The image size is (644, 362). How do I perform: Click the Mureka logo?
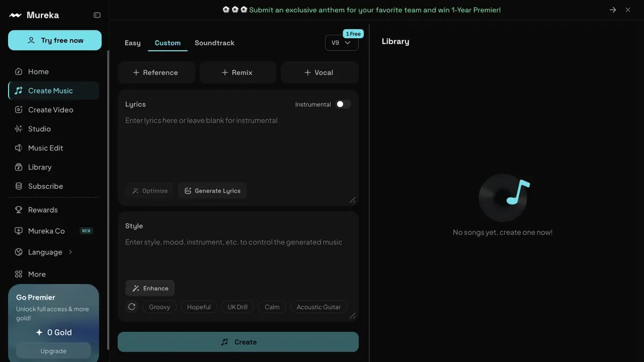(x=34, y=15)
